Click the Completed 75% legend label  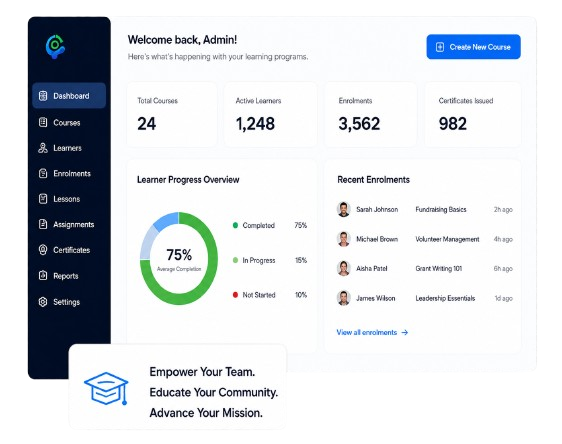click(x=270, y=225)
